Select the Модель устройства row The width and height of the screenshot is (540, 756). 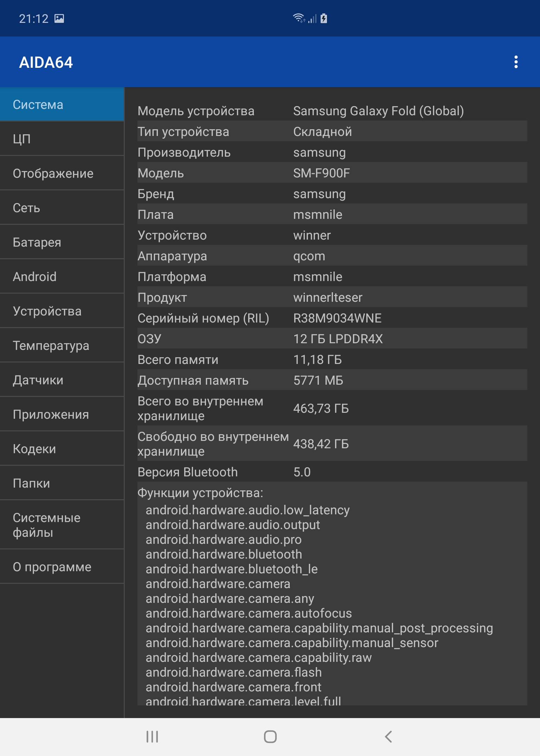(332, 111)
